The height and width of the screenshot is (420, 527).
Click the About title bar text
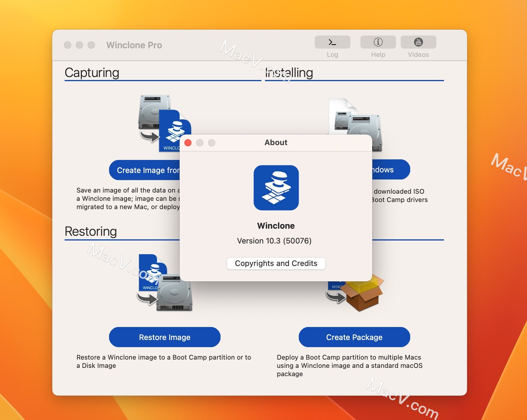pyautogui.click(x=276, y=142)
